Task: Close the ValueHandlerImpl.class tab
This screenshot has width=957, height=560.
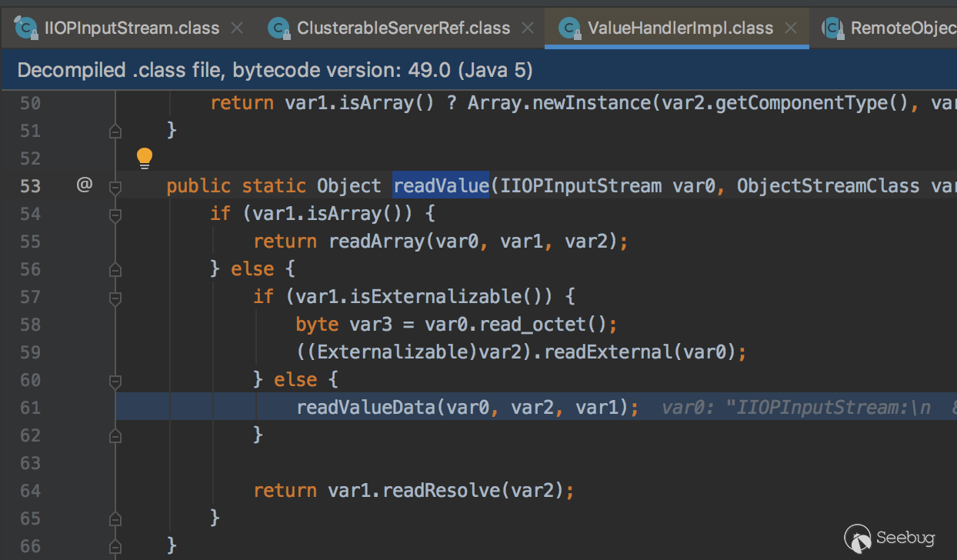Action: 791,28
